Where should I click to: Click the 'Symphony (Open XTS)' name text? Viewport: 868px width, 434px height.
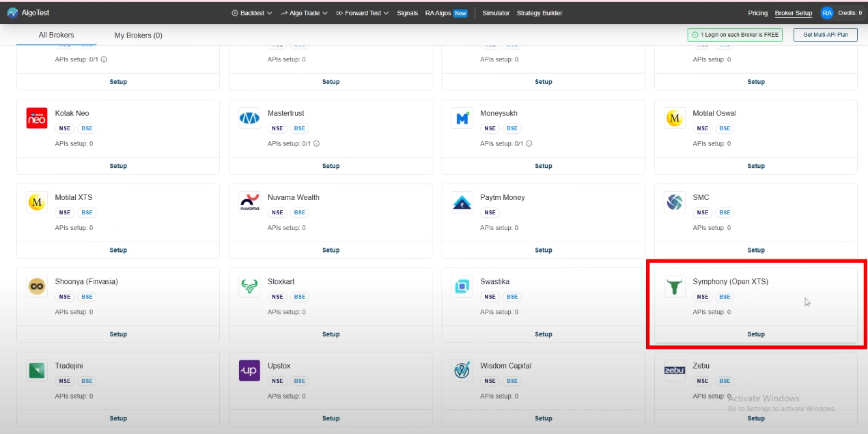click(x=731, y=282)
